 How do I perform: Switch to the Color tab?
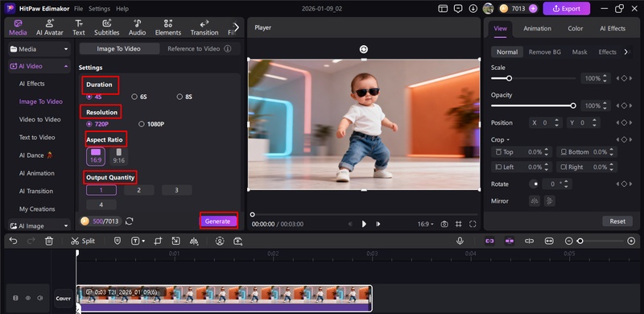(x=576, y=28)
